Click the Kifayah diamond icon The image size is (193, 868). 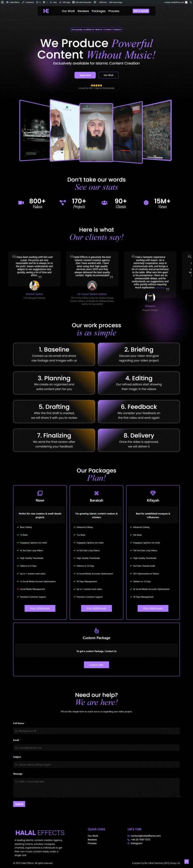(153, 493)
